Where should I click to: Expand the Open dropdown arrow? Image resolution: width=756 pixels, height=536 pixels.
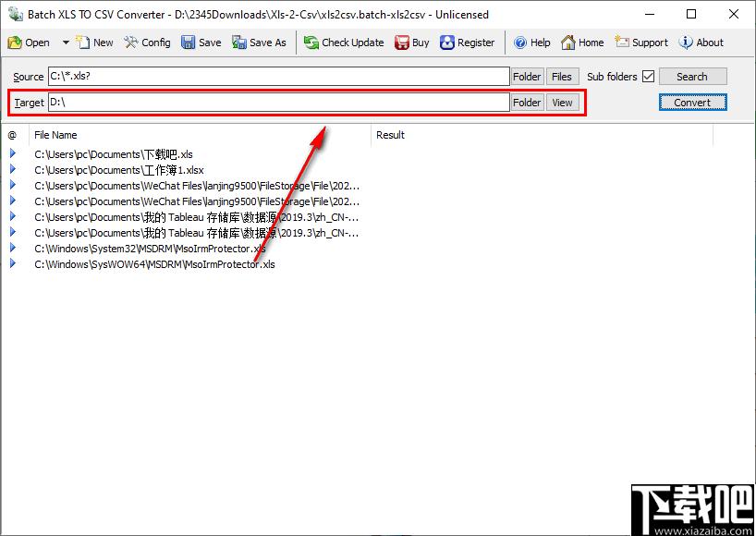(x=66, y=43)
